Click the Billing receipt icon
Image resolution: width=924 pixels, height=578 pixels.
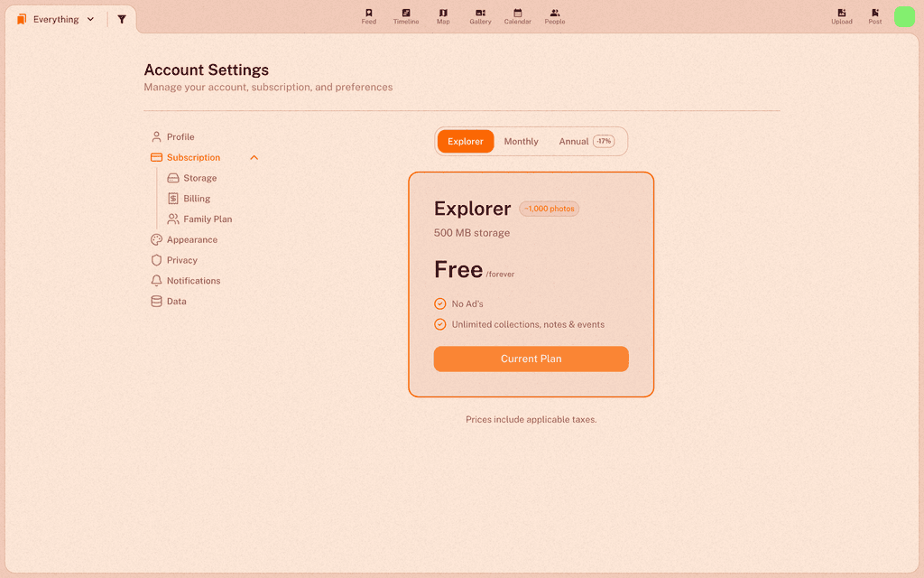172,199
